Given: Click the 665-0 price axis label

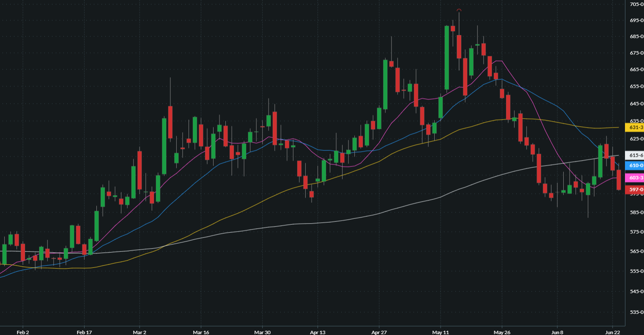Looking at the screenshot, I should 636,69.
